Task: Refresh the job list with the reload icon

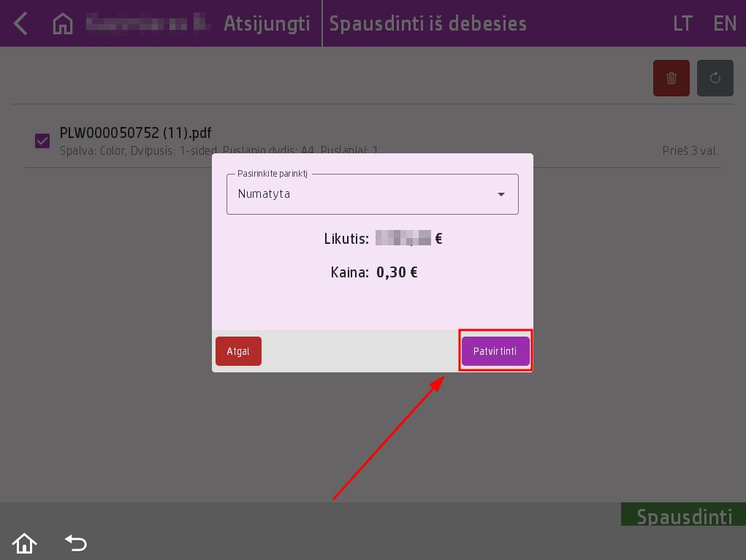Action: [x=715, y=78]
